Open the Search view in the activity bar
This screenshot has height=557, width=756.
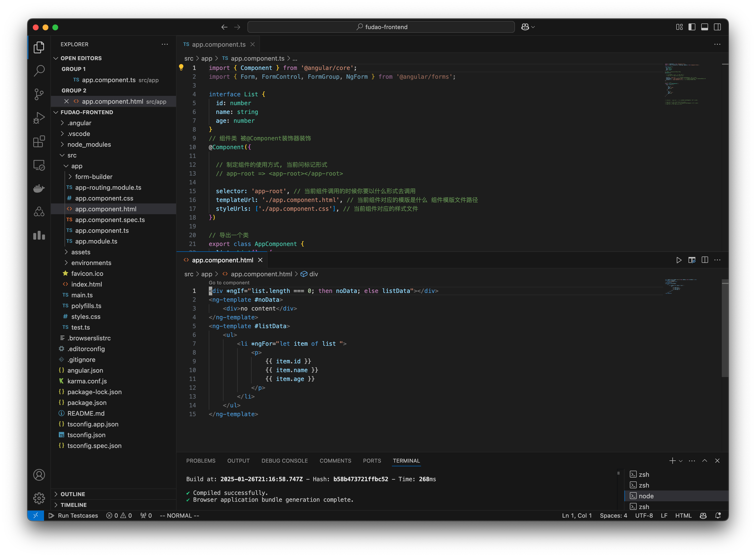click(39, 71)
